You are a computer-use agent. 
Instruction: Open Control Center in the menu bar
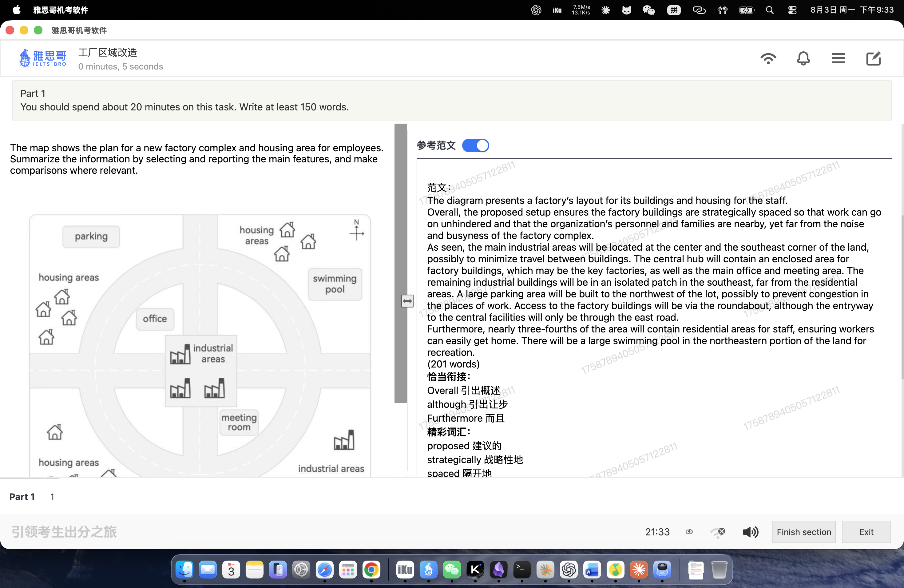coord(792,10)
